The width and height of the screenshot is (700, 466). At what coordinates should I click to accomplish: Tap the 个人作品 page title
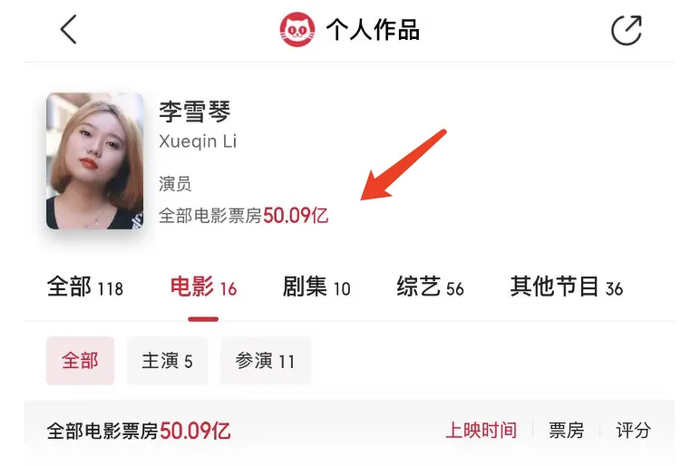click(x=372, y=30)
